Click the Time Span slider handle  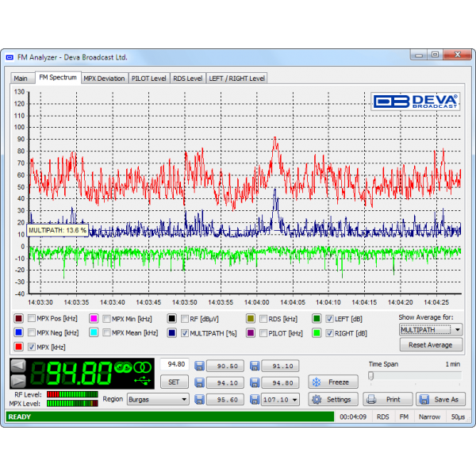point(371,376)
